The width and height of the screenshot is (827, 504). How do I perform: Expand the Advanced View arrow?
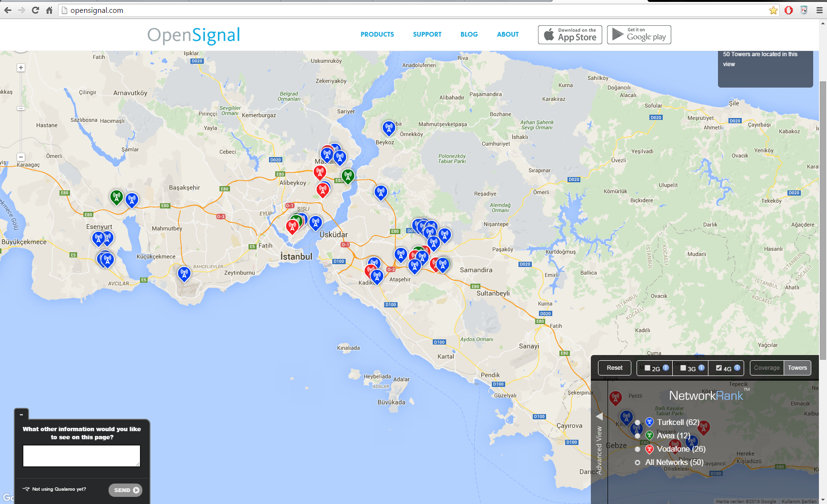point(599,416)
